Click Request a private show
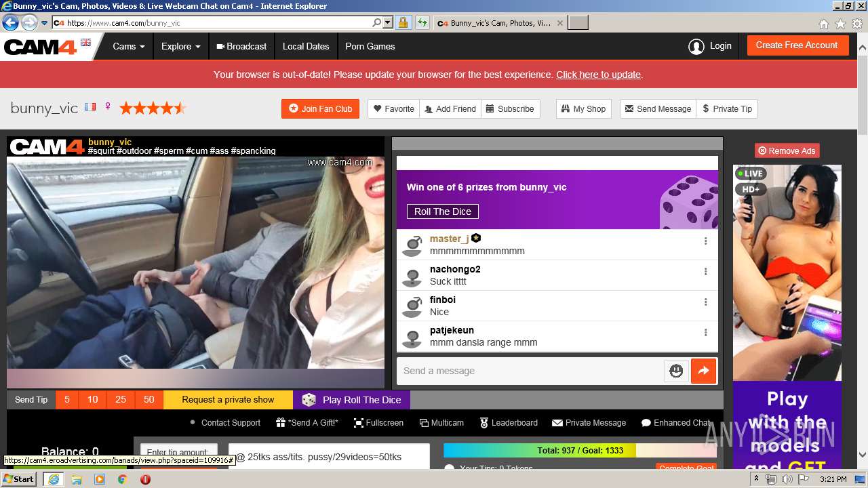This screenshot has height=488, width=868. [x=228, y=400]
